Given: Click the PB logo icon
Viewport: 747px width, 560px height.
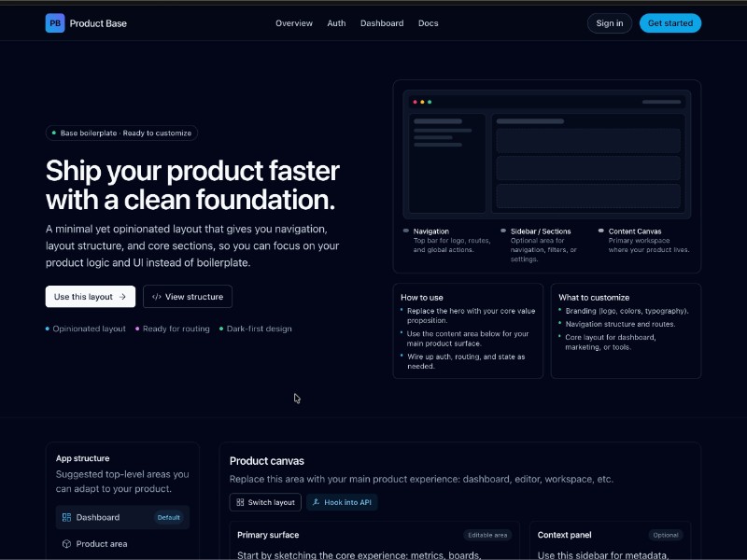Looking at the screenshot, I should tap(55, 23).
